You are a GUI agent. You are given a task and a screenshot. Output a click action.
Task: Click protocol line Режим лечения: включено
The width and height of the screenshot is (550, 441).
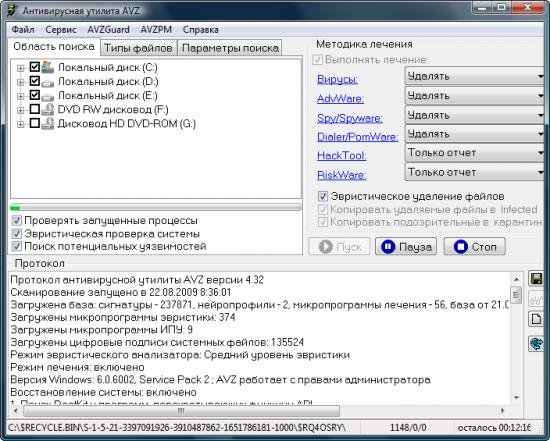point(77,367)
